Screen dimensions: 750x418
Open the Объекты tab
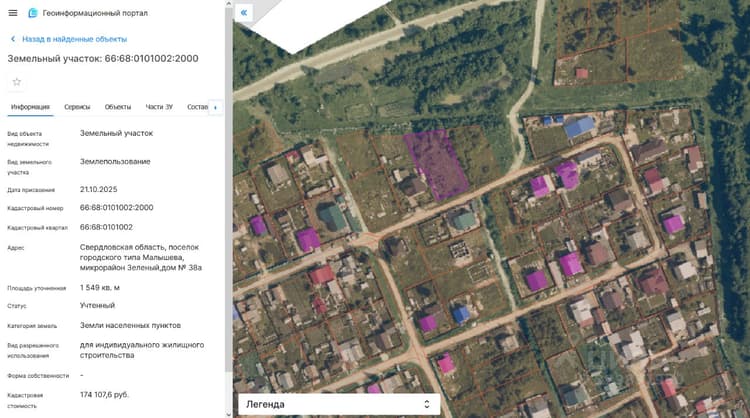[118, 107]
